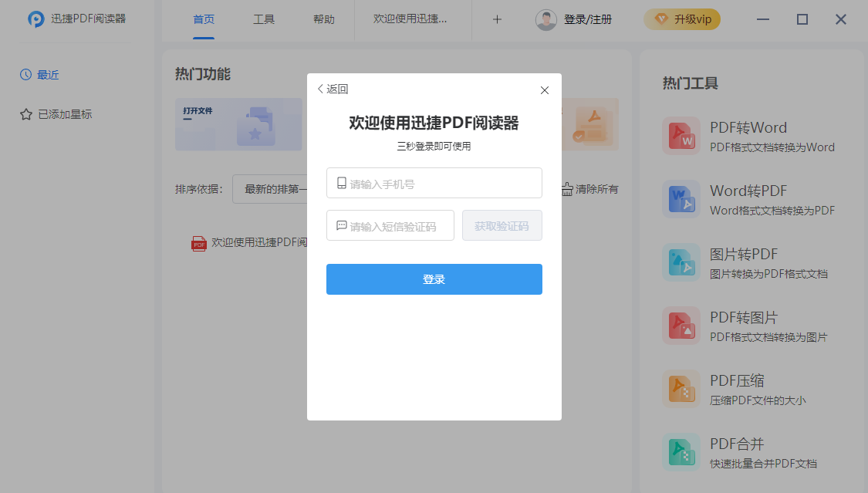Click the user avatar icon

point(545,20)
